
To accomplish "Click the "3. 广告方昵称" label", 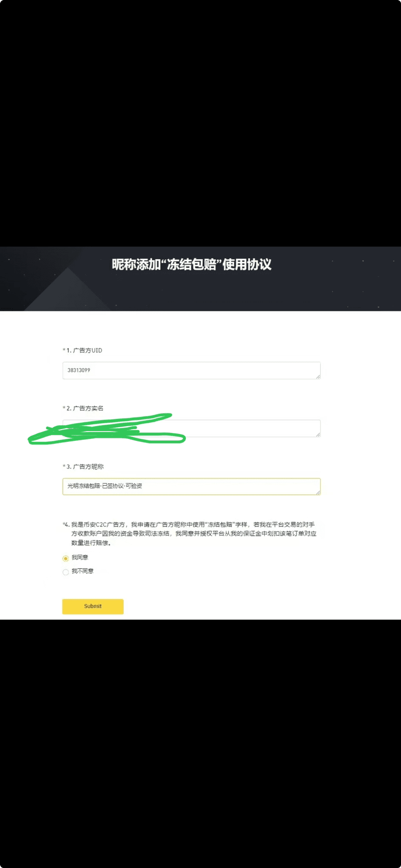I will click(85, 466).
